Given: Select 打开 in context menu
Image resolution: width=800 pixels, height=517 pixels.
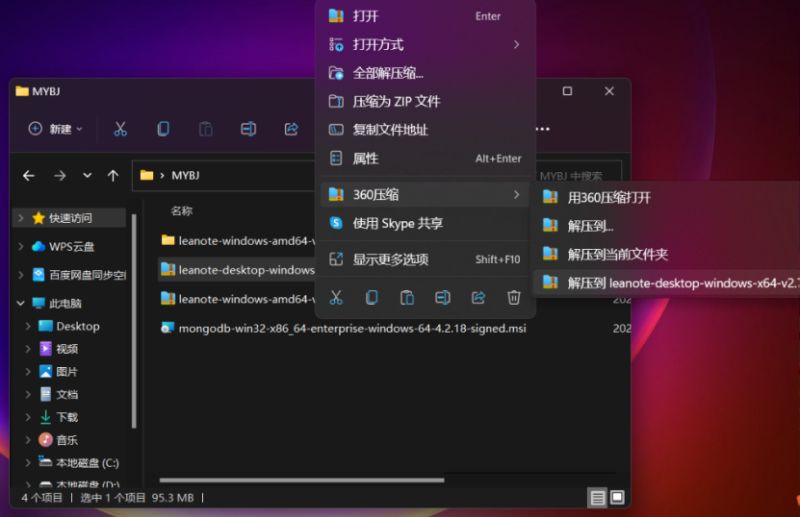Looking at the screenshot, I should pos(425,16).
